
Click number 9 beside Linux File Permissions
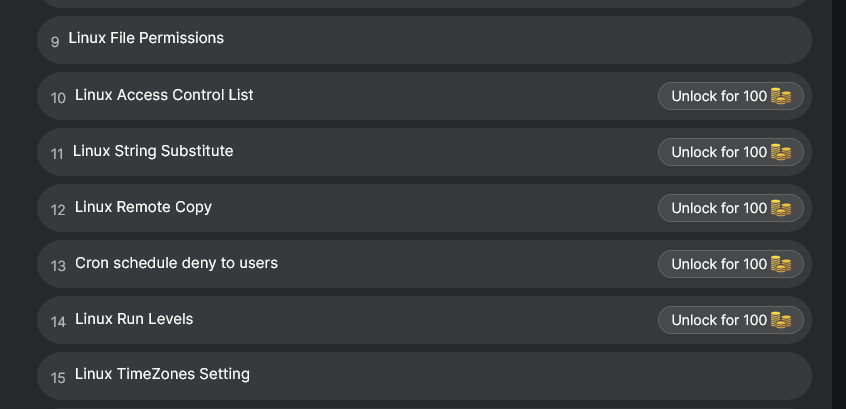click(x=55, y=42)
